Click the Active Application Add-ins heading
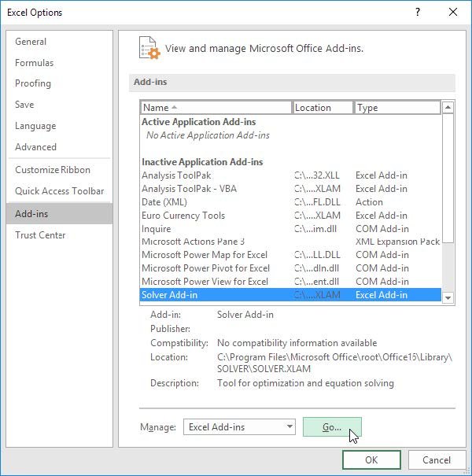This screenshot has height=476, width=472. coord(199,122)
